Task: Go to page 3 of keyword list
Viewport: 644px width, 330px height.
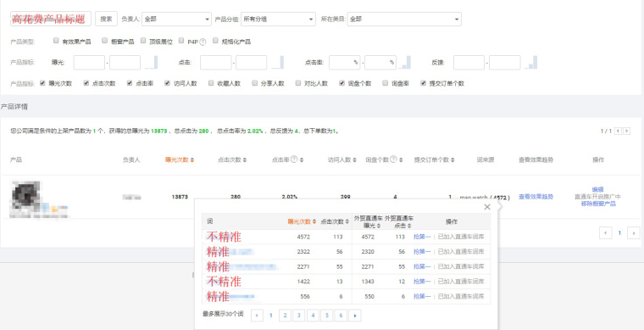Action: tap(299, 316)
